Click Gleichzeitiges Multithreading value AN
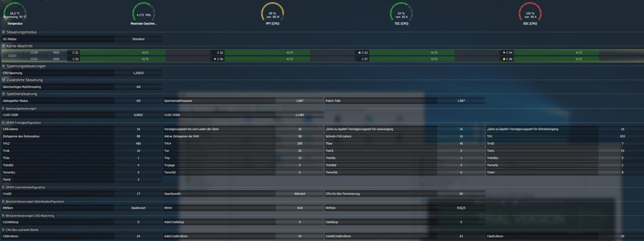This screenshot has height=241, width=644. 138,87
